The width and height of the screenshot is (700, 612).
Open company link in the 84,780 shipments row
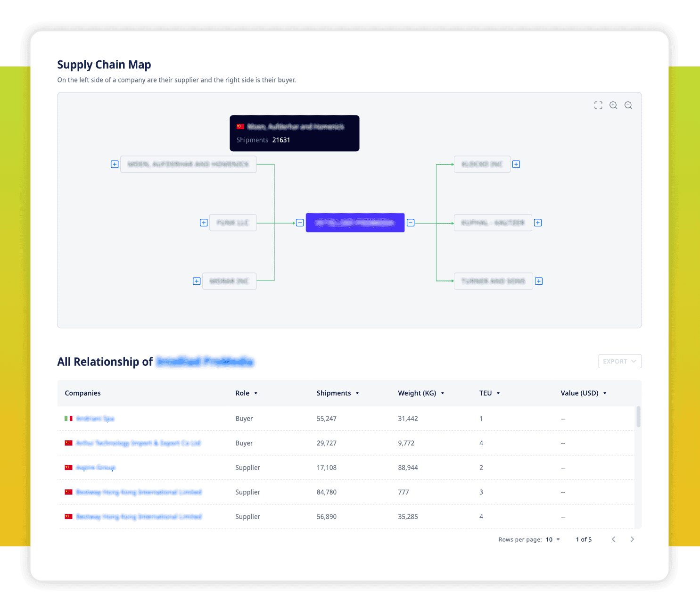(139, 492)
